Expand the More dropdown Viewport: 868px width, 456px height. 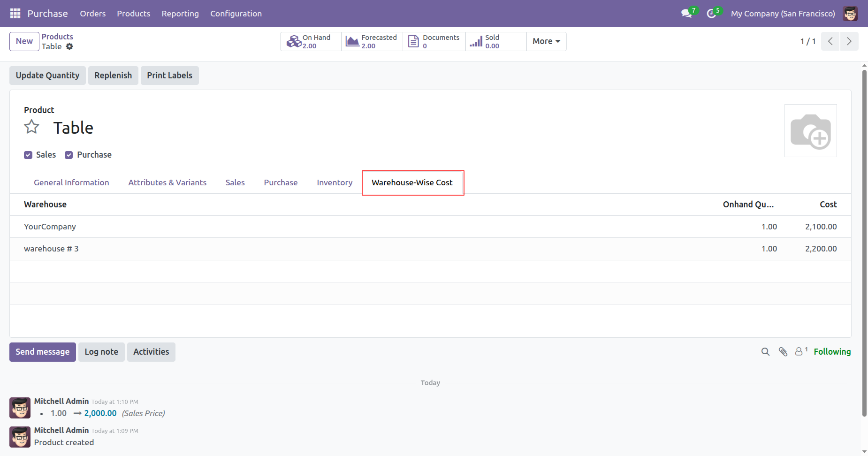click(546, 41)
